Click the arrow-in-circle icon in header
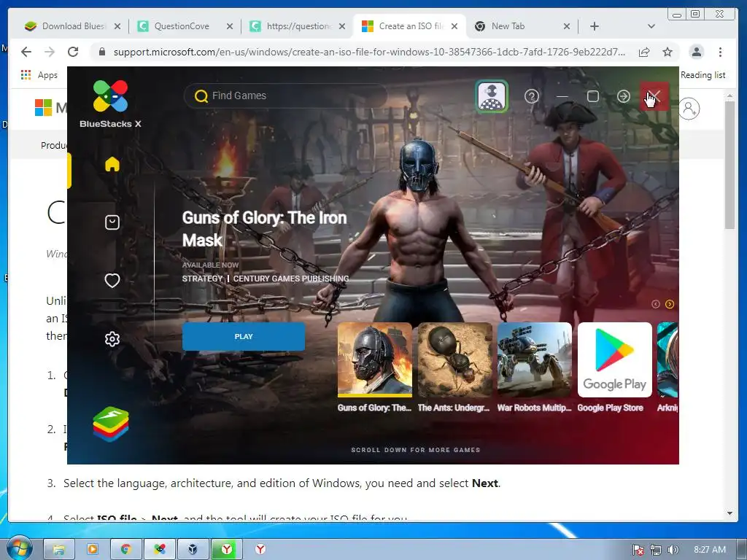The image size is (747, 560). tap(623, 97)
